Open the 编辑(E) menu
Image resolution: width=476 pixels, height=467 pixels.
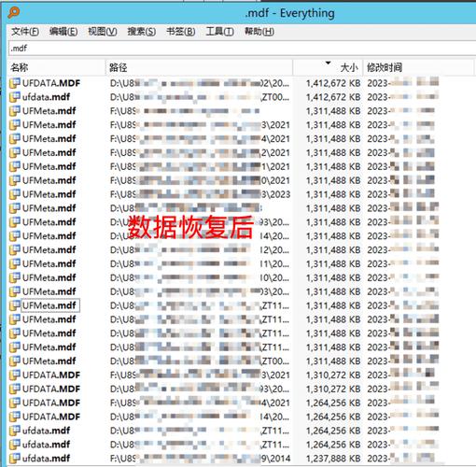coord(63,32)
